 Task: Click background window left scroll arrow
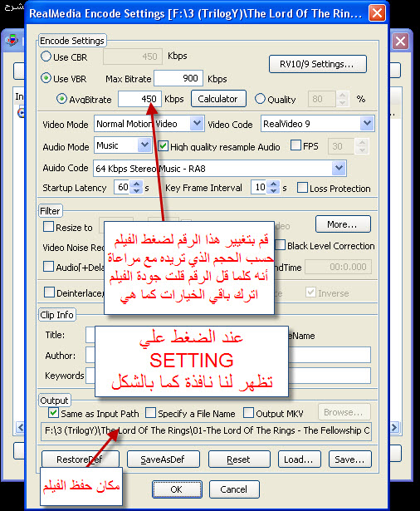tap(20, 427)
